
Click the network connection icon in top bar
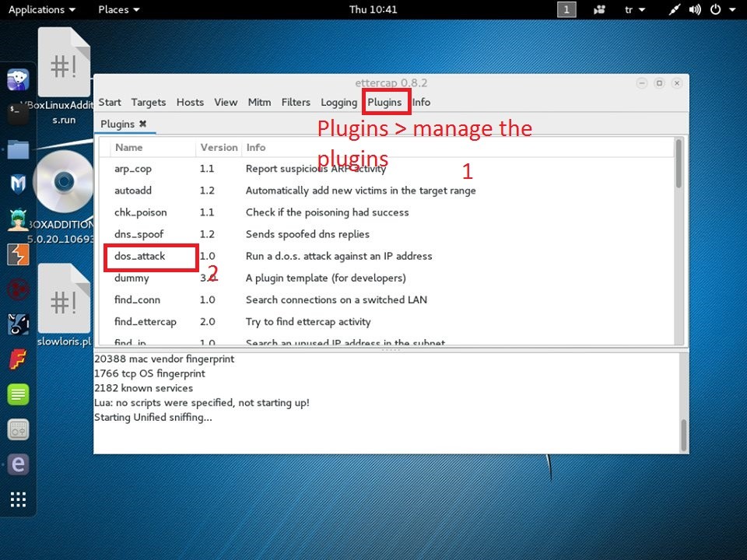click(x=674, y=9)
